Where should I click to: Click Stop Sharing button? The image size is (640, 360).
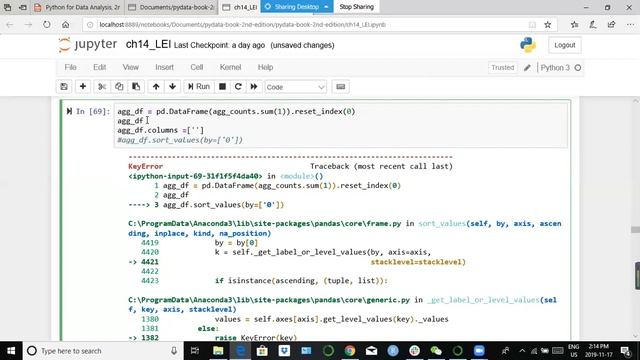coord(356,7)
